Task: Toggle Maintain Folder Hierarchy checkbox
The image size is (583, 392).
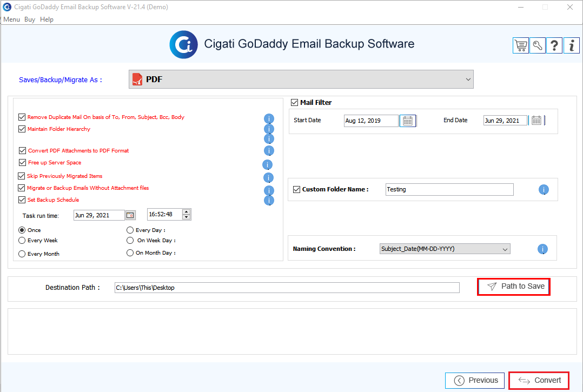Action: click(x=22, y=129)
